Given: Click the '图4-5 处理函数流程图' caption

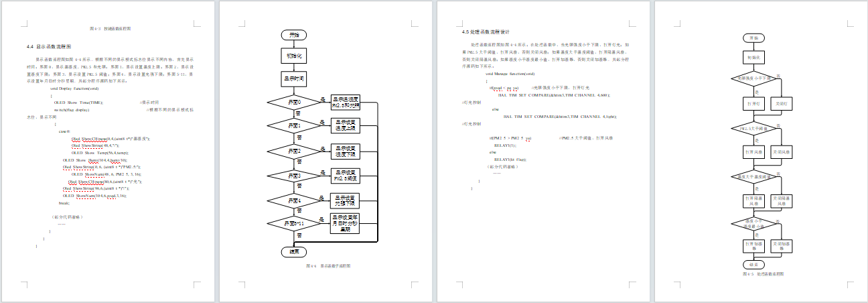Looking at the screenshot, I should click(x=762, y=274).
